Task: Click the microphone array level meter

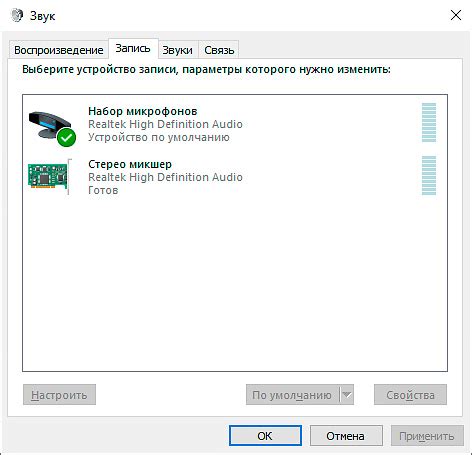Action: 429,122
